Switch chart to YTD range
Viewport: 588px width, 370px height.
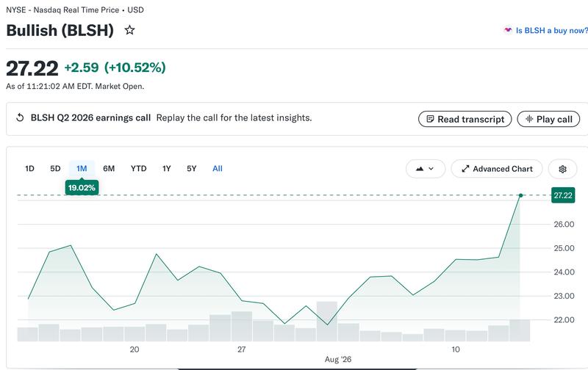tap(138, 169)
